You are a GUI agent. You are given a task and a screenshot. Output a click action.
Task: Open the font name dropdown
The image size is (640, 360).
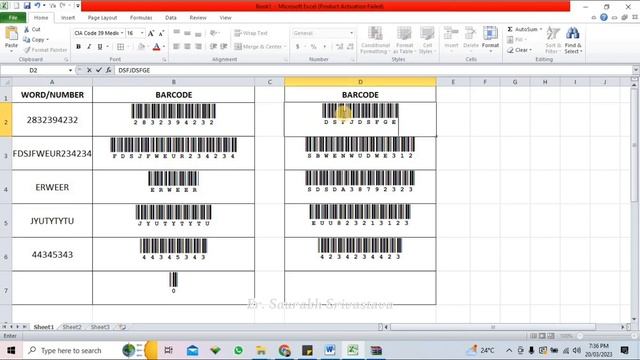tap(122, 33)
